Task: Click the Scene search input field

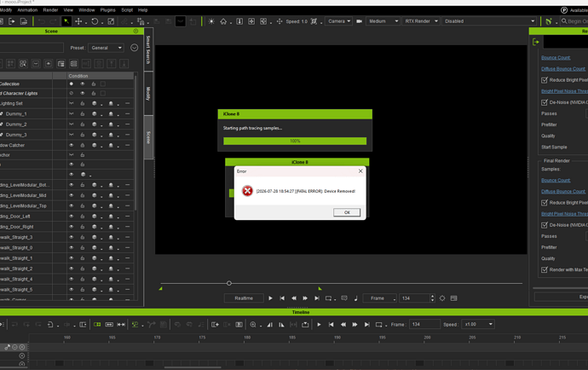Action: pyautogui.click(x=32, y=48)
